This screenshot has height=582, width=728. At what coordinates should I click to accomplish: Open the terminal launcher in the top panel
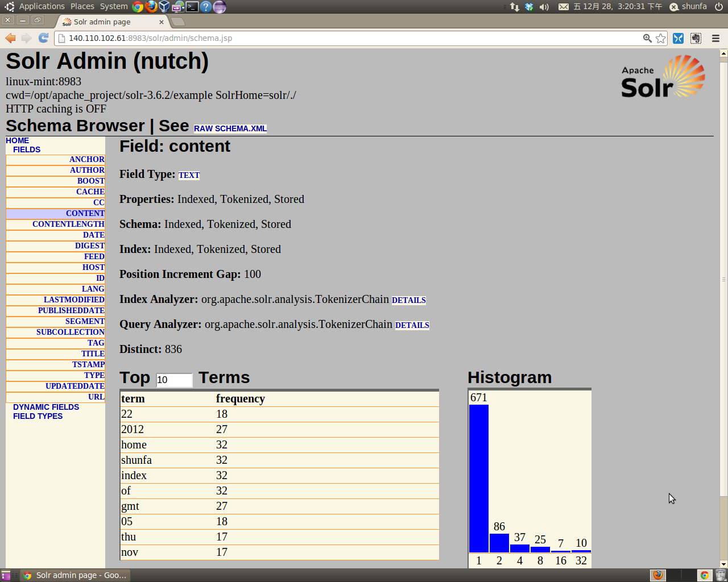tap(192, 7)
